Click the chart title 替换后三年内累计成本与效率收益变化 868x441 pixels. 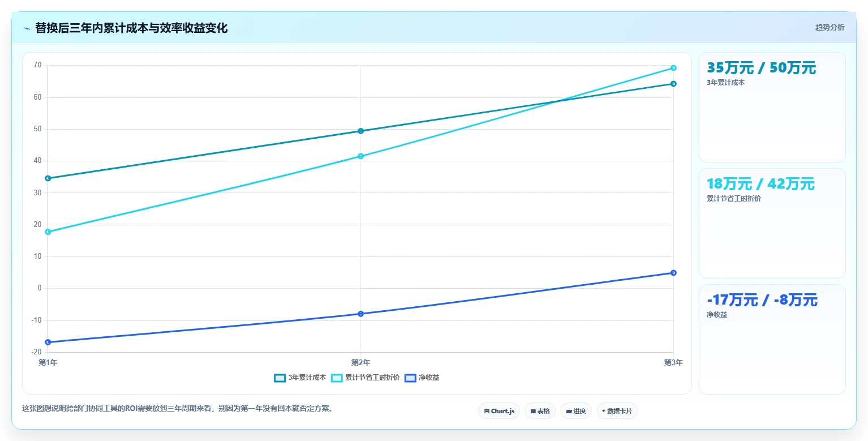tap(131, 28)
